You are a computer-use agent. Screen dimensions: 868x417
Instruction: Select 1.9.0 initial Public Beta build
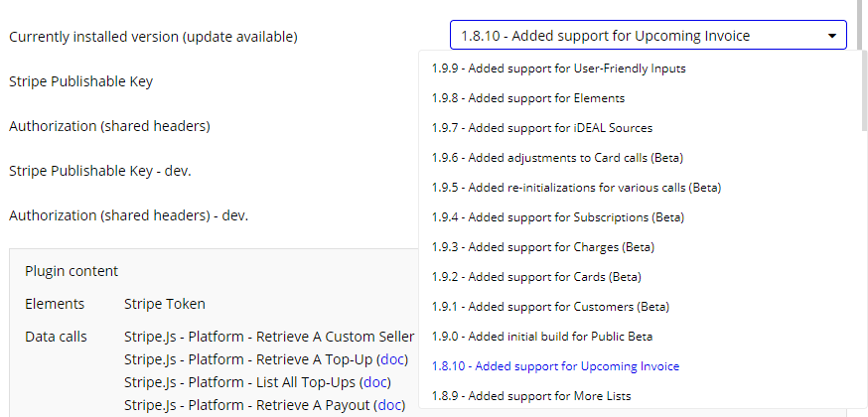[x=541, y=337]
